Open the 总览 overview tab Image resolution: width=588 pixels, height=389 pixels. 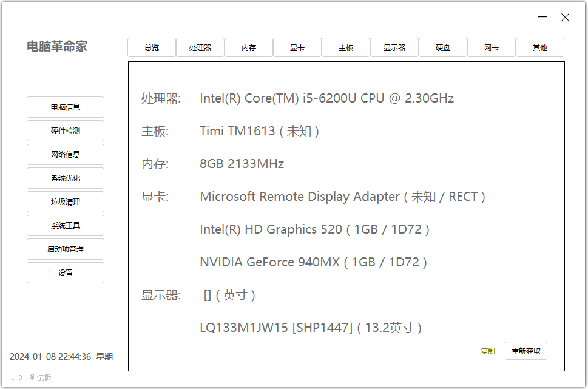pyautogui.click(x=152, y=47)
